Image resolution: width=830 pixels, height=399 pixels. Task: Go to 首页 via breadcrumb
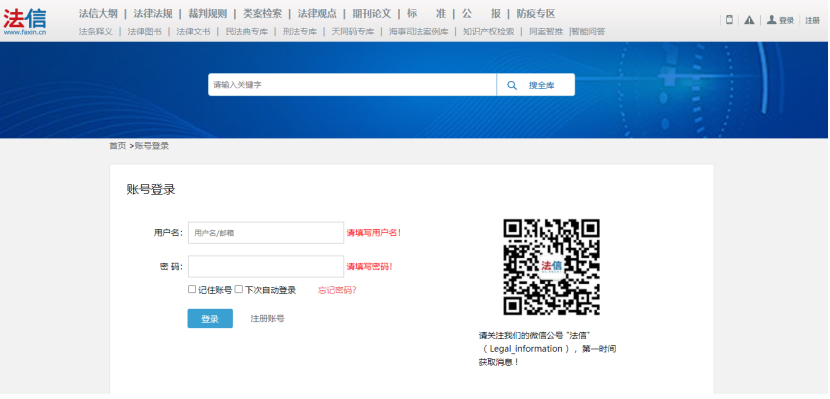(x=118, y=146)
